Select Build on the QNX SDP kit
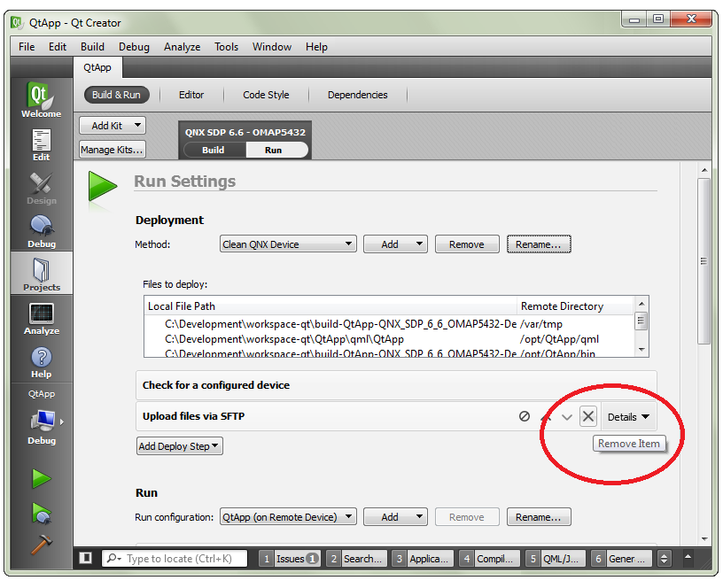 [214, 150]
